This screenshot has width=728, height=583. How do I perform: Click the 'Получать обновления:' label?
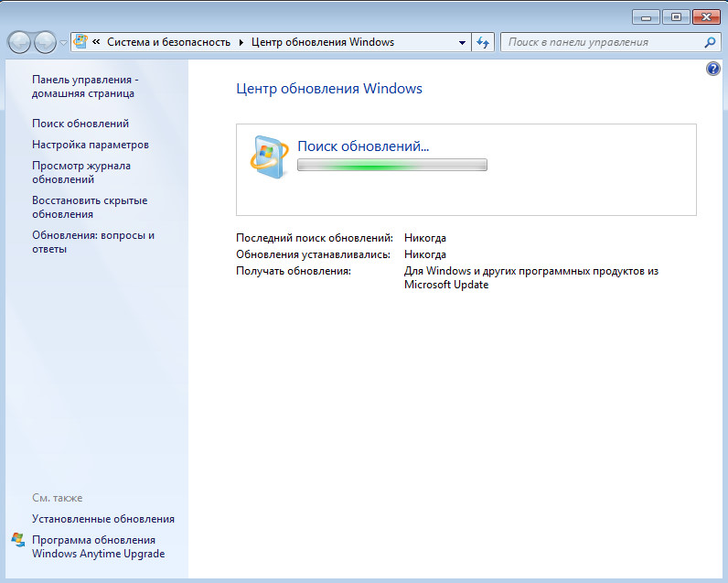coord(294,271)
